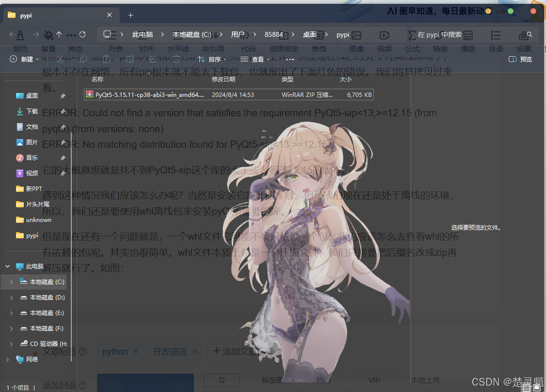Click the Paste clipboard icon

point(107,59)
